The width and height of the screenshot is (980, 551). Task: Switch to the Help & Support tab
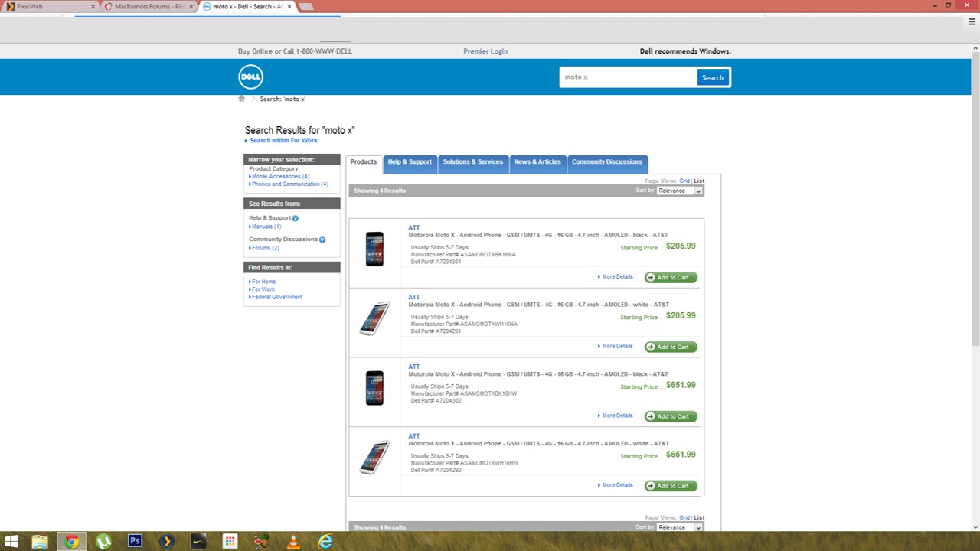410,162
